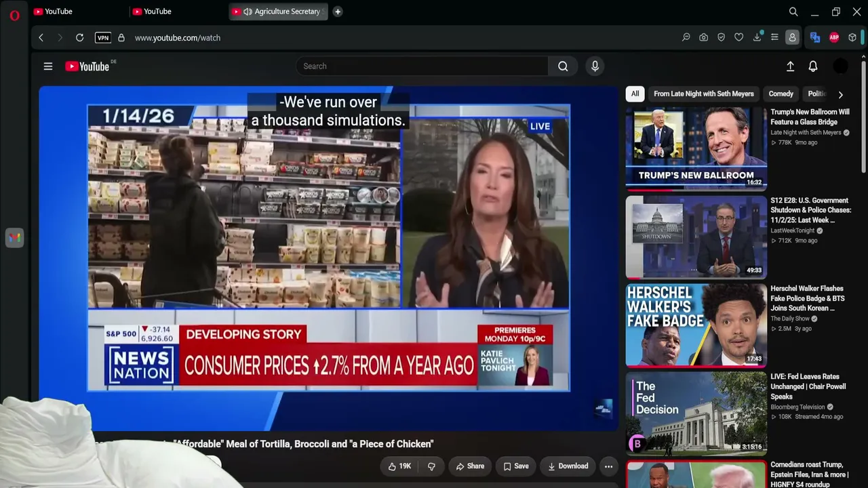Download the video
Screen dimensions: 868x488
point(568,466)
